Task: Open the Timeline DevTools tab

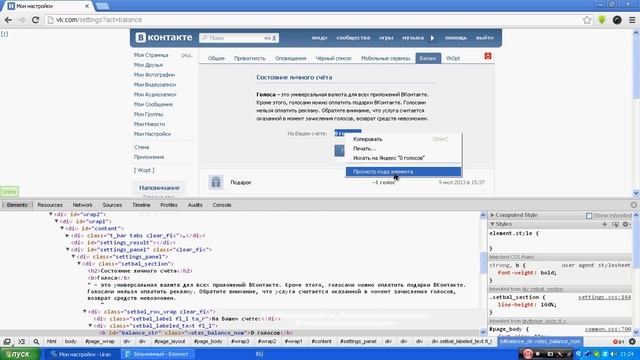Action: tap(141, 205)
